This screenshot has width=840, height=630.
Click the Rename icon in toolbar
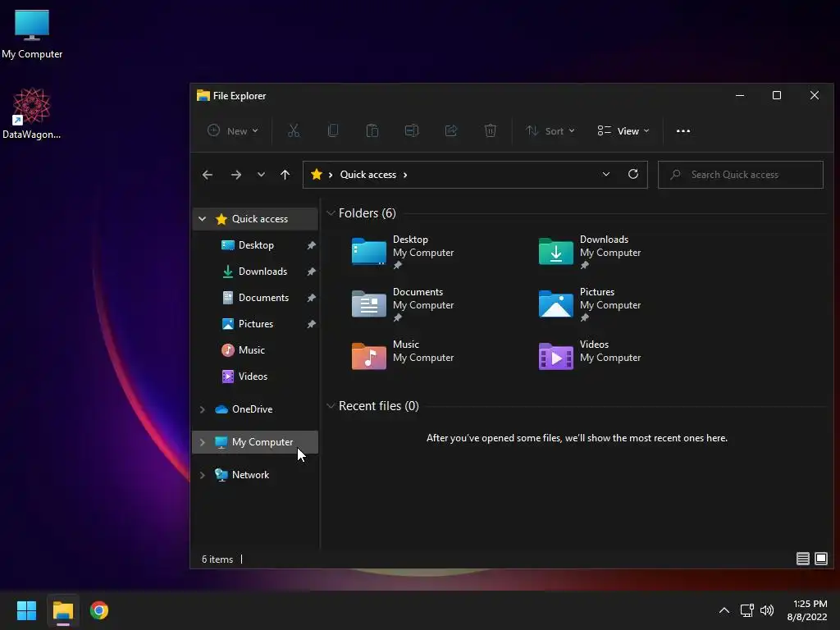[412, 130]
